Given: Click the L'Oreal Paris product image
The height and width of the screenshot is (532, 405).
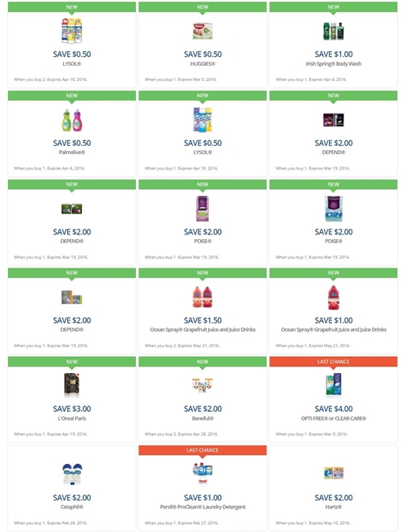Looking at the screenshot, I should (x=72, y=385).
